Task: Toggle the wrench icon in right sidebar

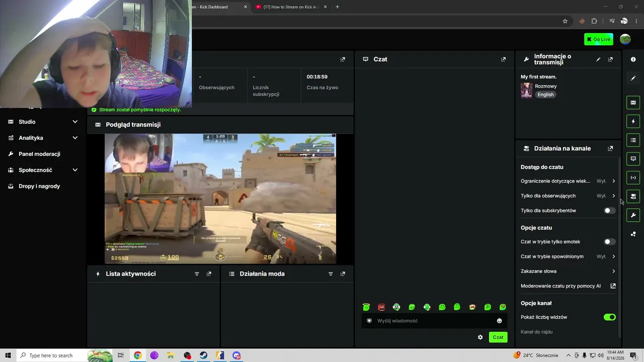Action: [x=633, y=215]
